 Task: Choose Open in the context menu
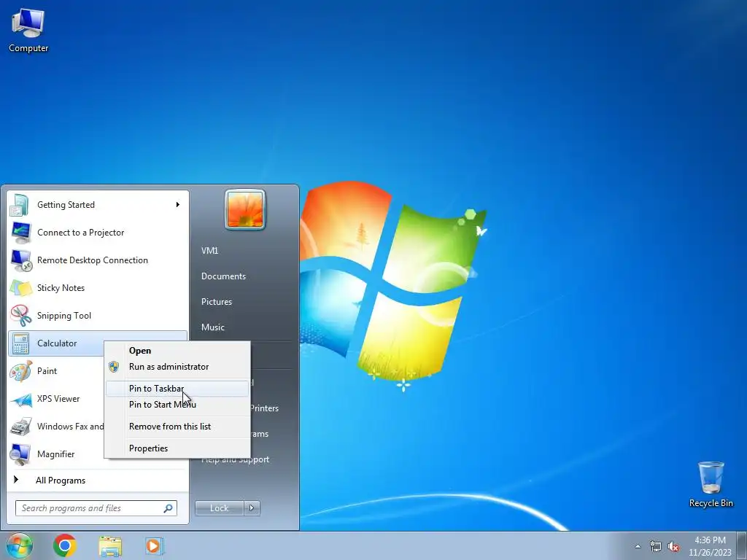click(177, 351)
